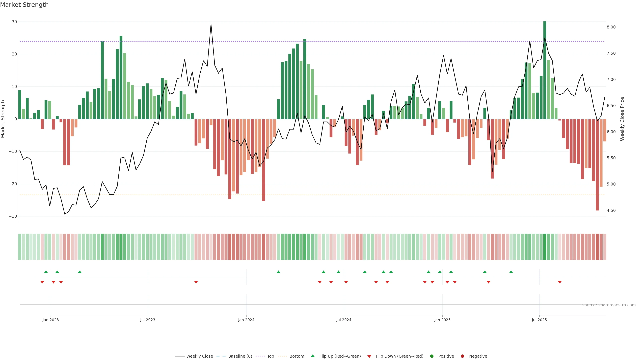Click Flip Up green triangle legend icon
644x362 pixels.
pyautogui.click(x=312, y=356)
